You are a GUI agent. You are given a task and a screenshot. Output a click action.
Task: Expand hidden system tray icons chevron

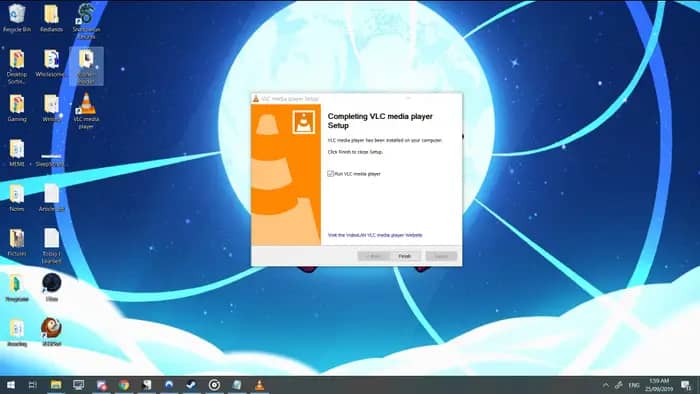[x=606, y=385]
